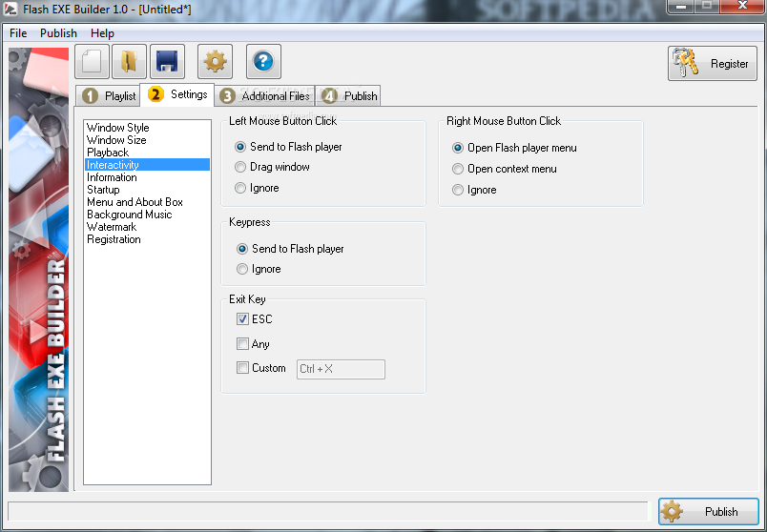Image resolution: width=767 pixels, height=532 pixels.
Task: Open help with the question mark icon
Action: pos(263,62)
